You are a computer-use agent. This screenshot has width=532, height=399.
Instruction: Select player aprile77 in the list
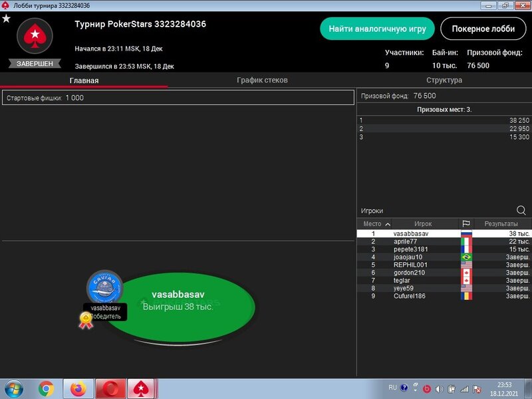pos(405,241)
